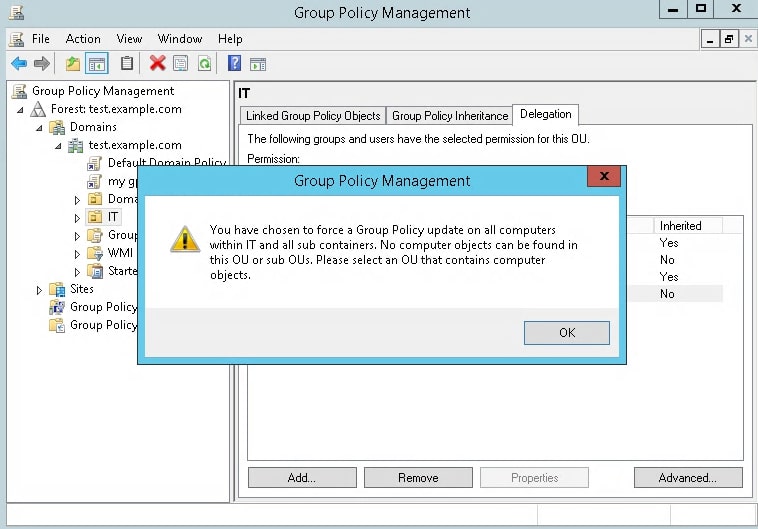Screen dimensions: 758x529
Task: Click the MMC app icon left of File menu
Action: (x=16, y=39)
